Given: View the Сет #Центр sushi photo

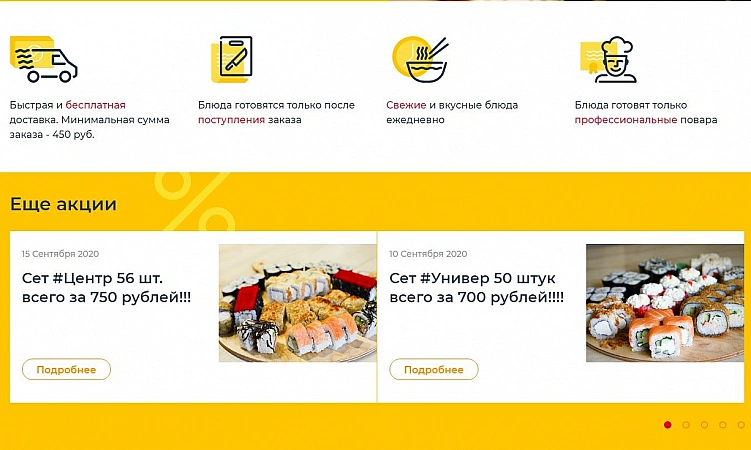Looking at the screenshot, I should click(x=298, y=303).
